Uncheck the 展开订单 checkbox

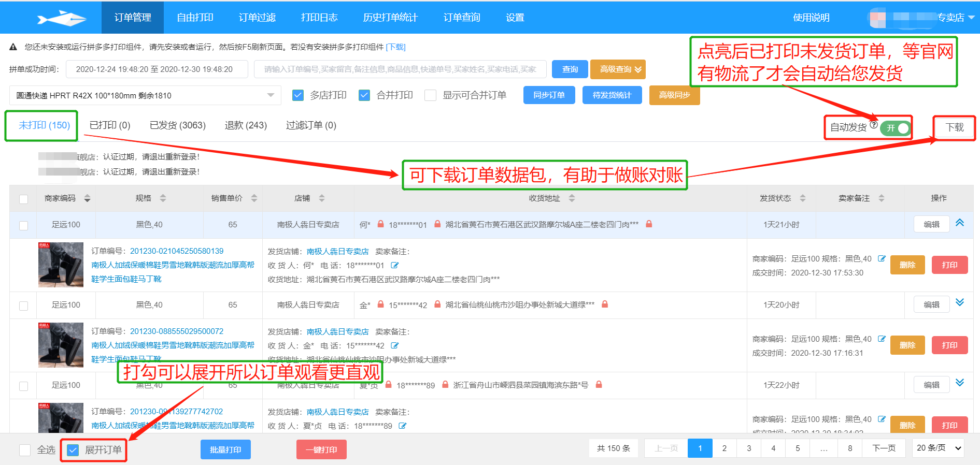click(73, 450)
